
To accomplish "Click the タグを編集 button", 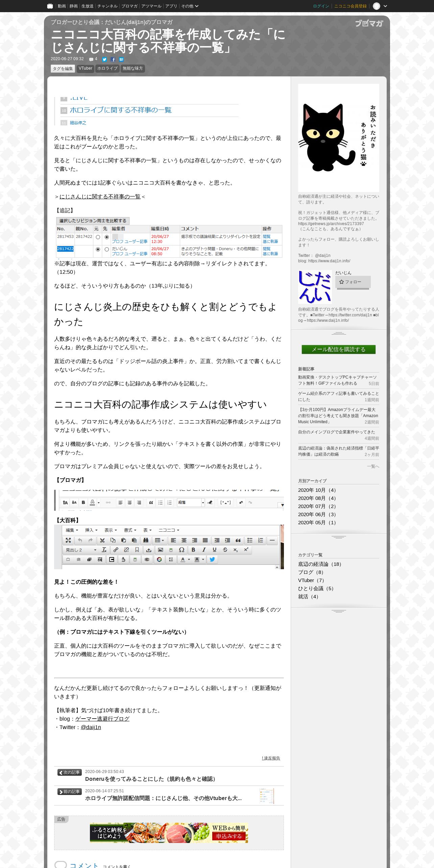I will [63, 69].
